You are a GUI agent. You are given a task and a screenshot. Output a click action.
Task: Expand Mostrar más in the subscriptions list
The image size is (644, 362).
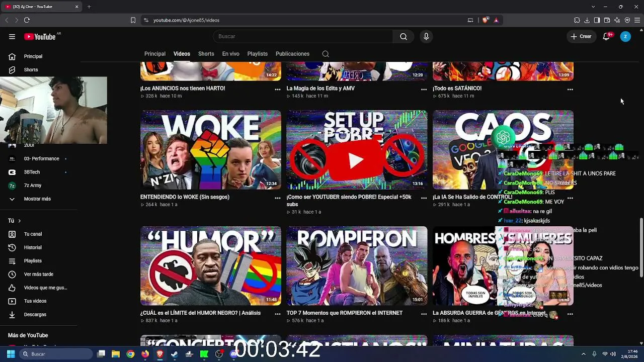pos(37,199)
